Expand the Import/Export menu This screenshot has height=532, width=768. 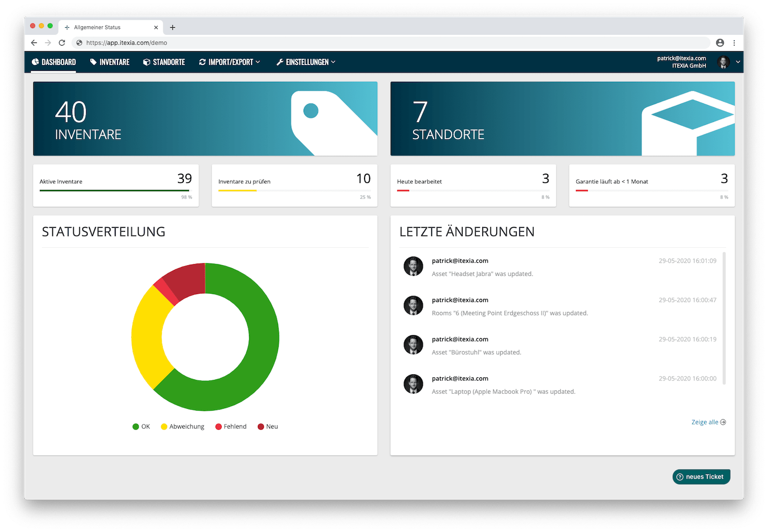point(229,62)
